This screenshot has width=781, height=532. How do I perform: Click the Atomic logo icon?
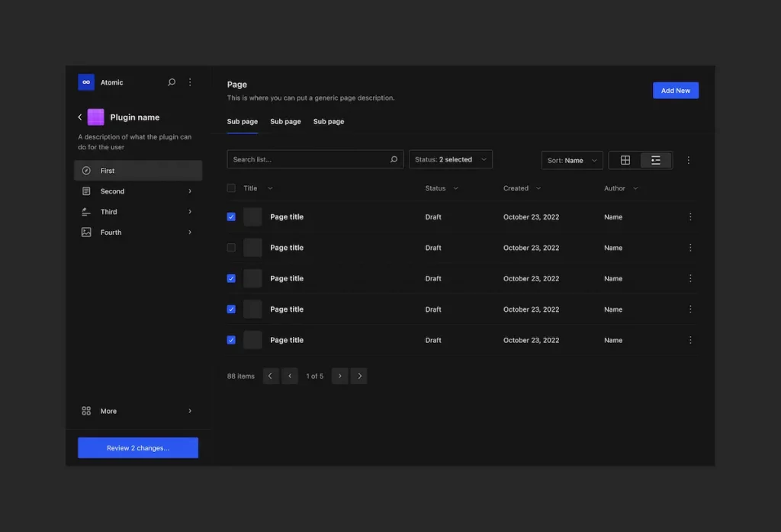click(x=86, y=82)
